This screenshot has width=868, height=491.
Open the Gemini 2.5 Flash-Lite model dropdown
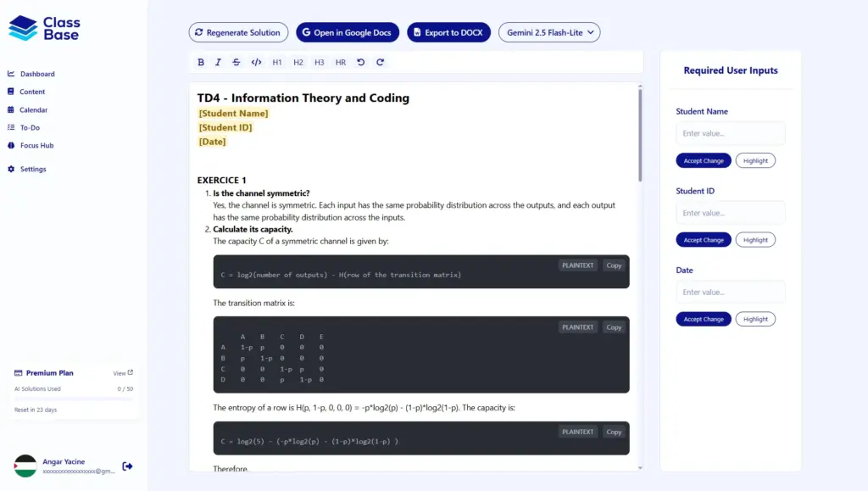(549, 32)
